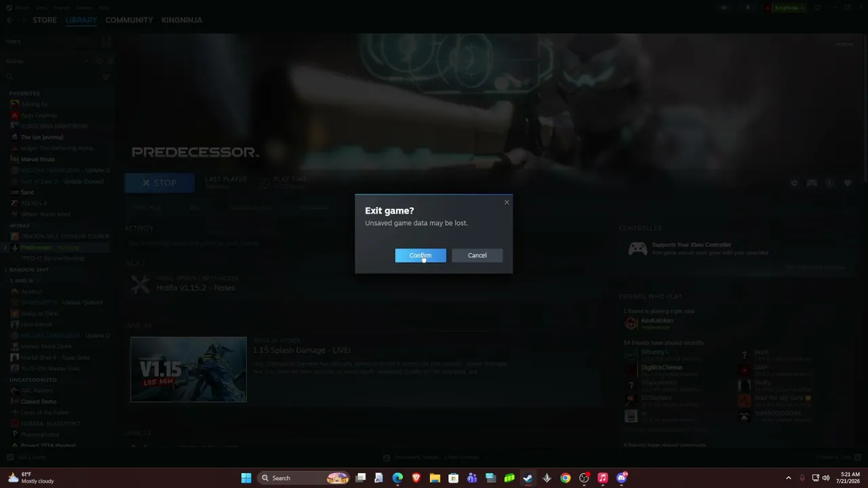The width and height of the screenshot is (868, 488).
Task: Select Apex Legends in the library list
Action: [x=38, y=115]
